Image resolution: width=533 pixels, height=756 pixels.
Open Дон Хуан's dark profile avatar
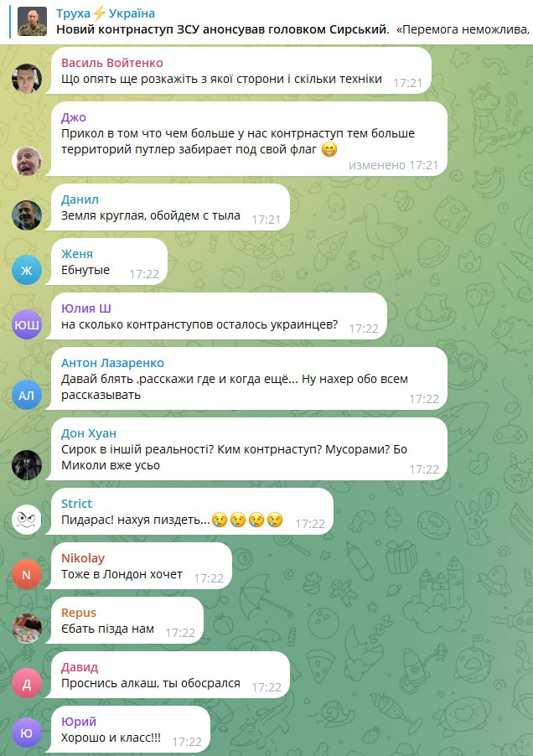point(27,465)
